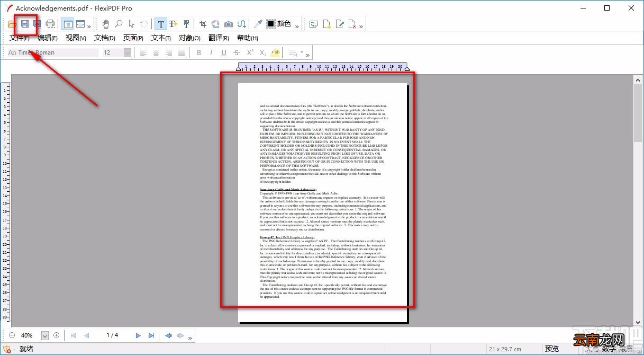Open the font size dropdown arrow

[128, 52]
